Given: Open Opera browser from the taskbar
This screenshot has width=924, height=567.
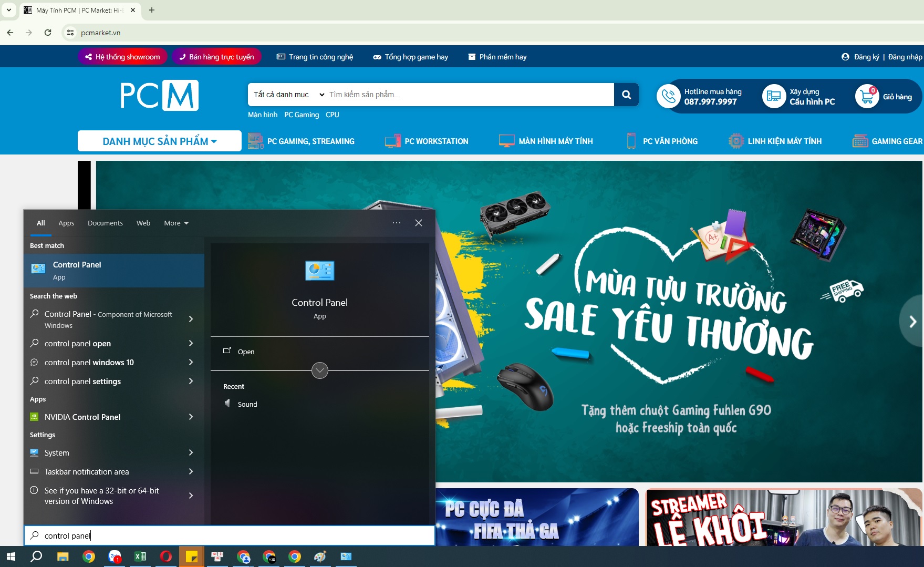Looking at the screenshot, I should click(166, 556).
